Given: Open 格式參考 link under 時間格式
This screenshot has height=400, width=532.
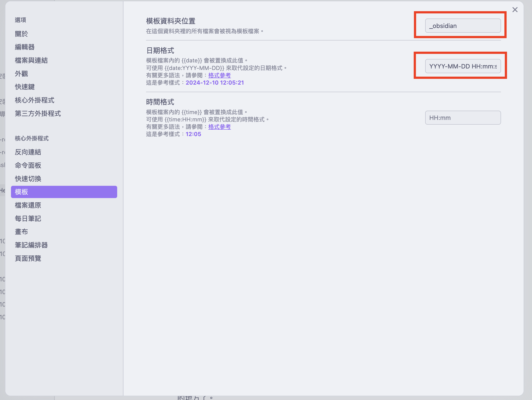Looking at the screenshot, I should pyautogui.click(x=219, y=127).
